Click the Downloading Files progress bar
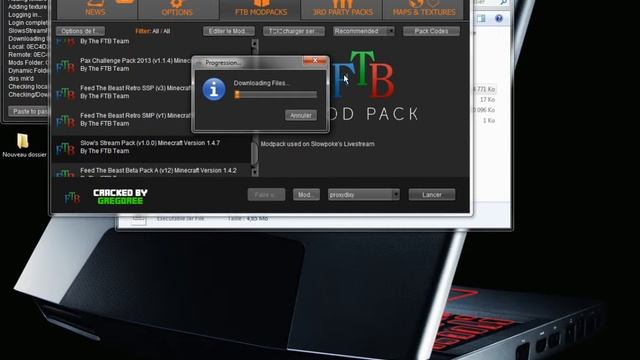This screenshot has height=360, width=640. pos(276,95)
